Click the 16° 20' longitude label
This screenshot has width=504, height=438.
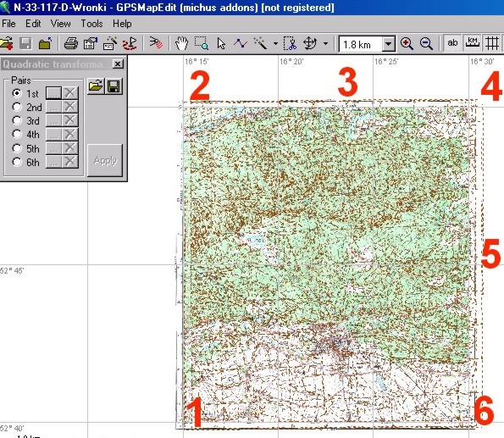pos(291,61)
